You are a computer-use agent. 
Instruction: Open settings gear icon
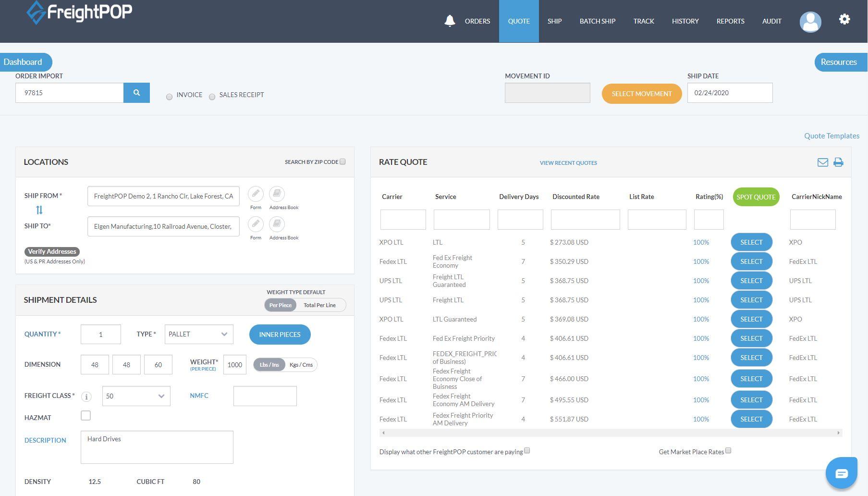pyautogui.click(x=844, y=19)
